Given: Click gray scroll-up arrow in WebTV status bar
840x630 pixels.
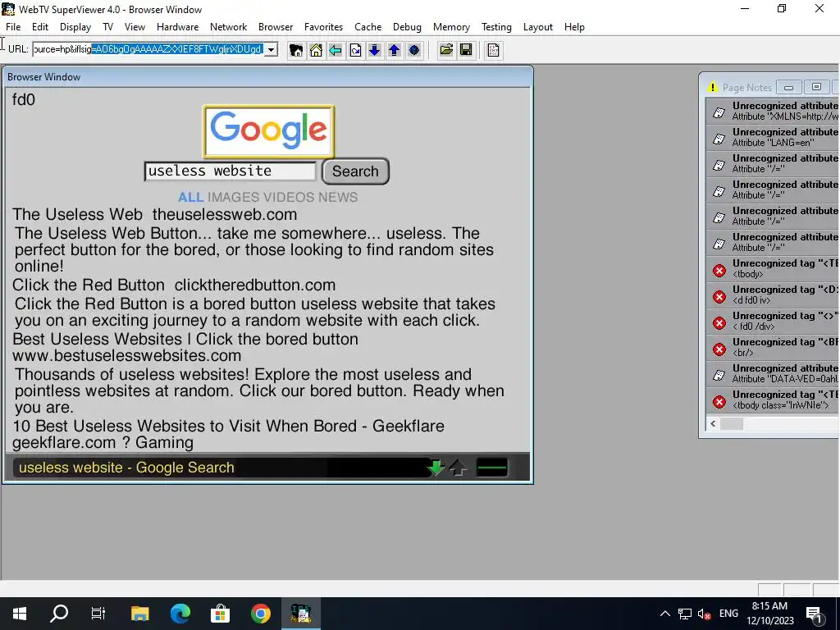Looking at the screenshot, I should point(458,468).
